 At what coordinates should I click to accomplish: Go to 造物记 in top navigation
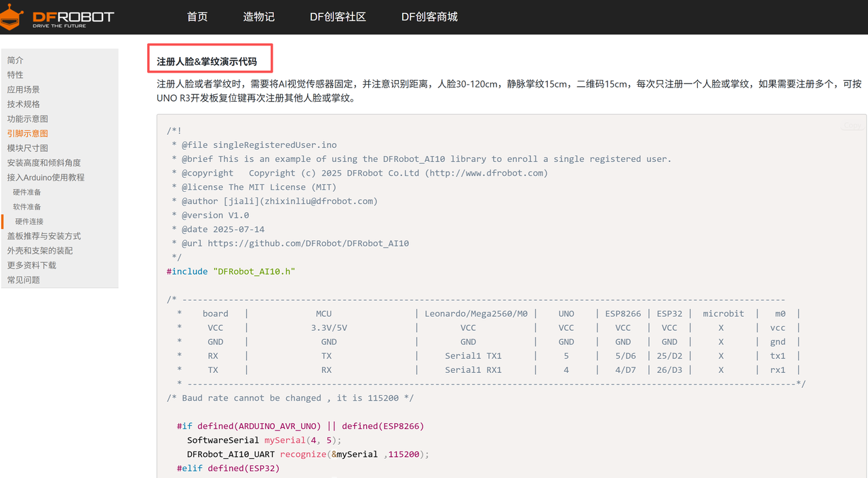tap(259, 17)
